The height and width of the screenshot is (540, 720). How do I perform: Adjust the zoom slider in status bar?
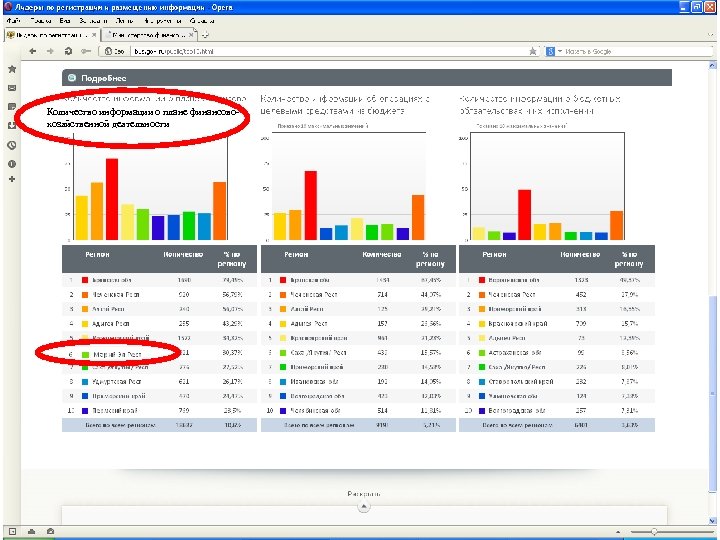(654, 532)
